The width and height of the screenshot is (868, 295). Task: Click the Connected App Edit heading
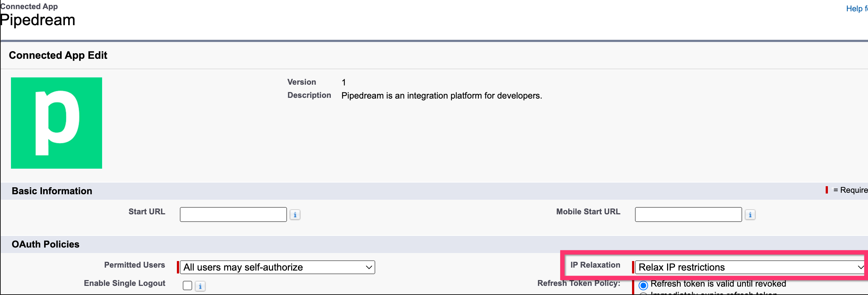58,55
